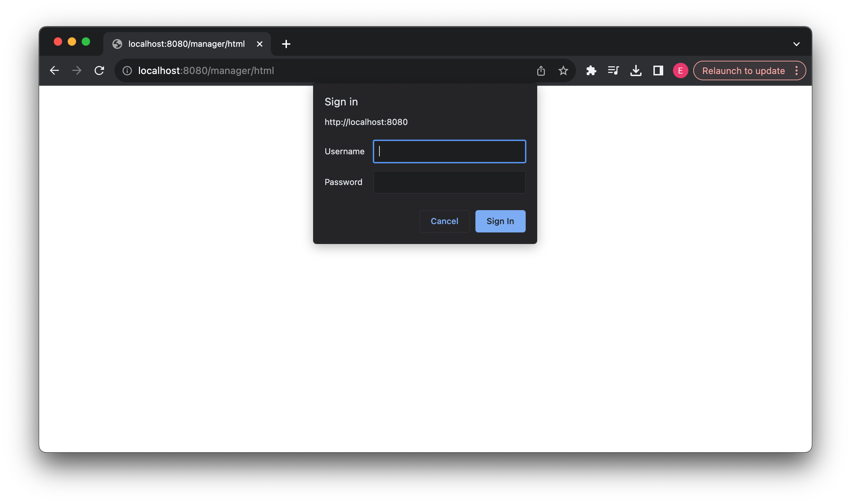Viewport: 851px width, 504px height.
Task: Close the localhost manager tab
Action: (x=259, y=44)
